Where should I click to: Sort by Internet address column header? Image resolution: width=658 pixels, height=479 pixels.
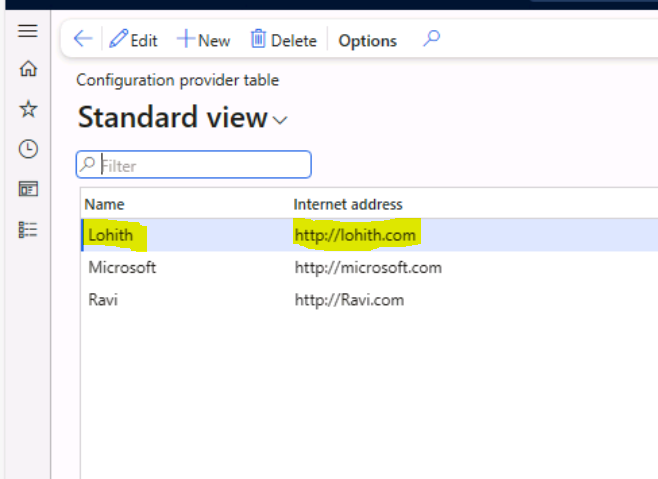(348, 204)
